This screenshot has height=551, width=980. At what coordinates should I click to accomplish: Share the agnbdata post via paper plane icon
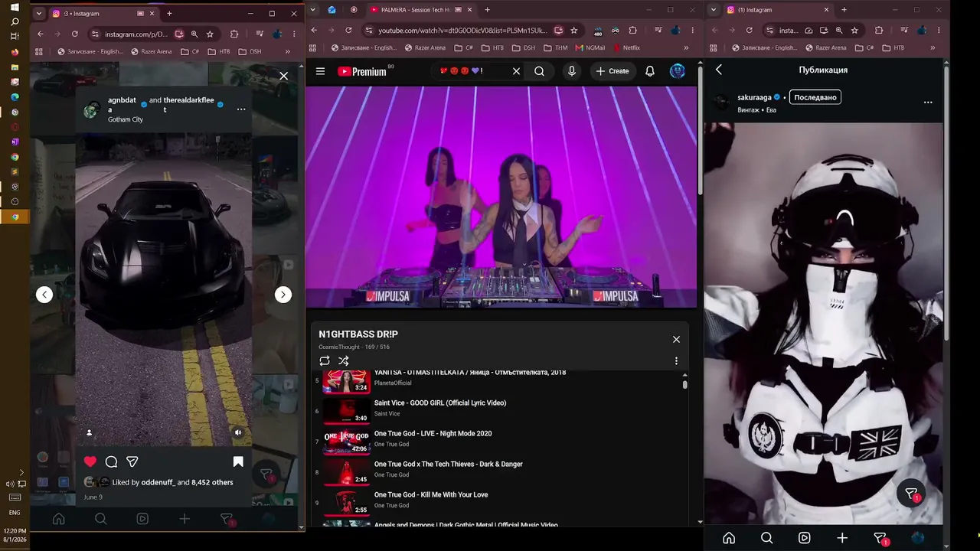[x=132, y=461]
